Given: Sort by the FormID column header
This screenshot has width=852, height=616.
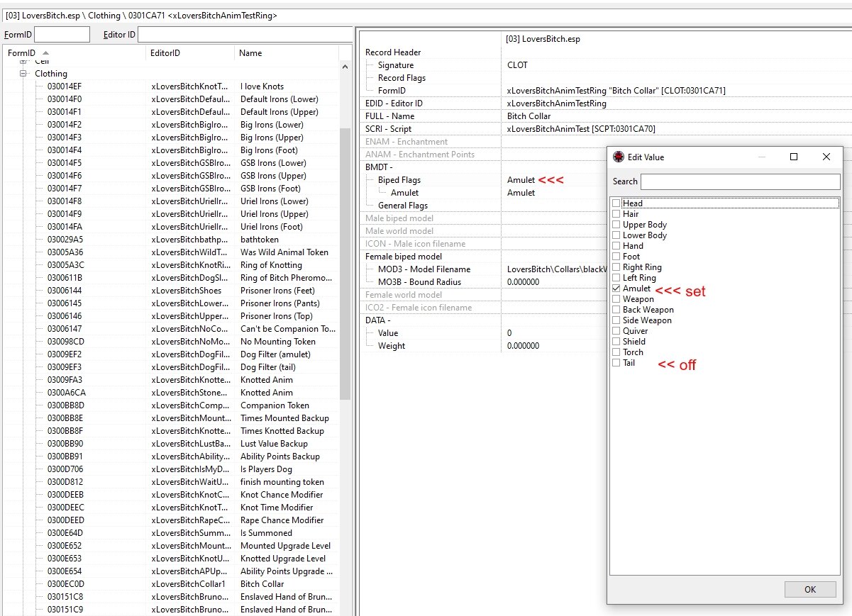Looking at the screenshot, I should click(x=73, y=52).
